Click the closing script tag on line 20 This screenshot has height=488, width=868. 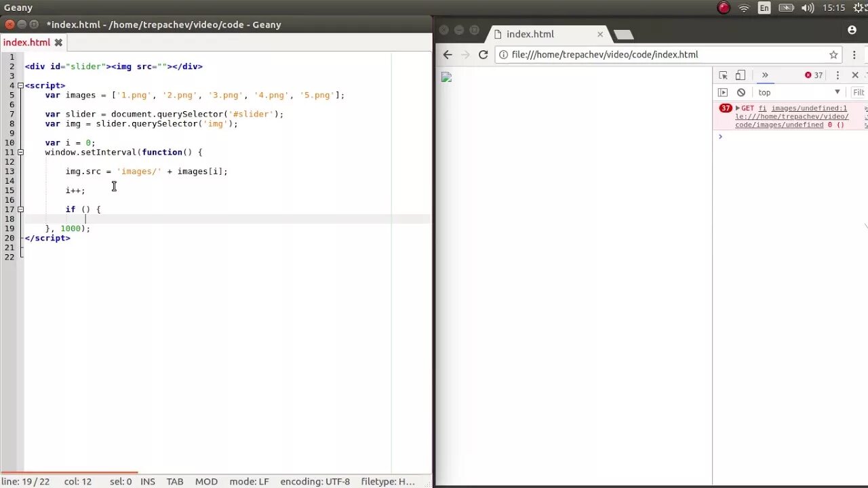[x=47, y=238]
